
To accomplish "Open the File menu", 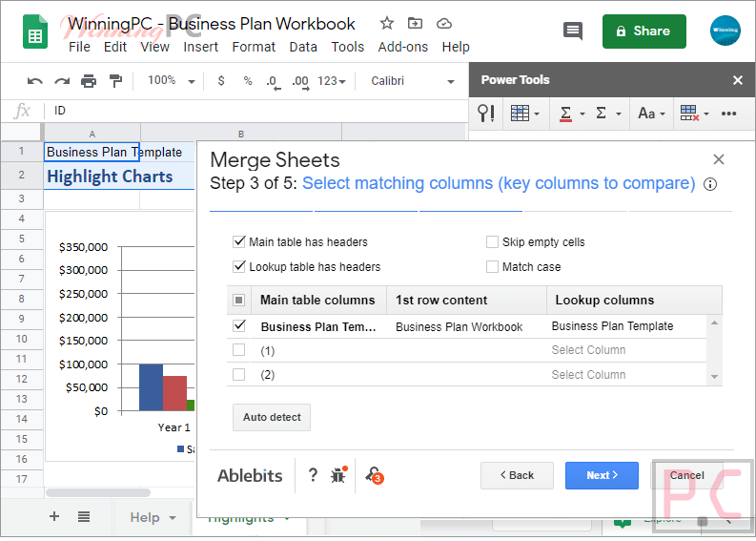I will pos(79,48).
